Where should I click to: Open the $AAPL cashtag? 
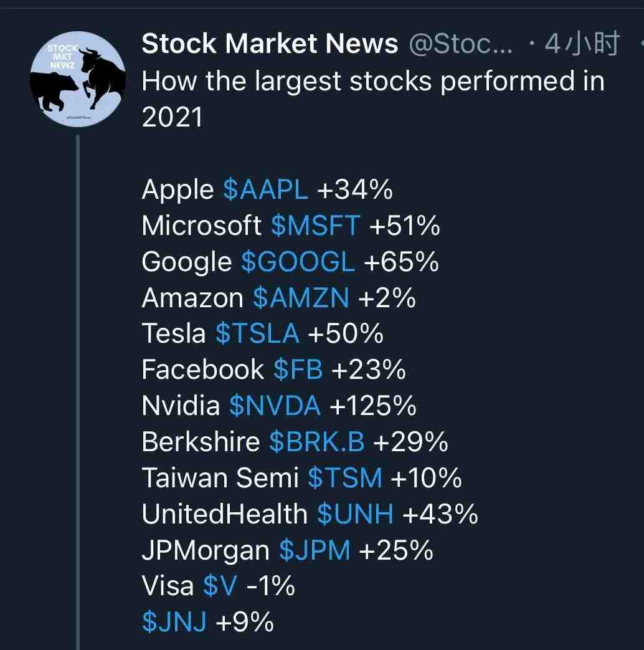(266, 190)
